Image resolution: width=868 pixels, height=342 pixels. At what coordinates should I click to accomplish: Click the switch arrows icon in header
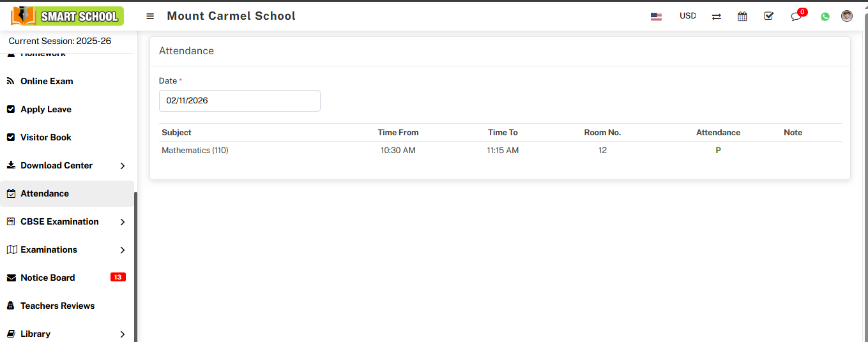point(717,17)
